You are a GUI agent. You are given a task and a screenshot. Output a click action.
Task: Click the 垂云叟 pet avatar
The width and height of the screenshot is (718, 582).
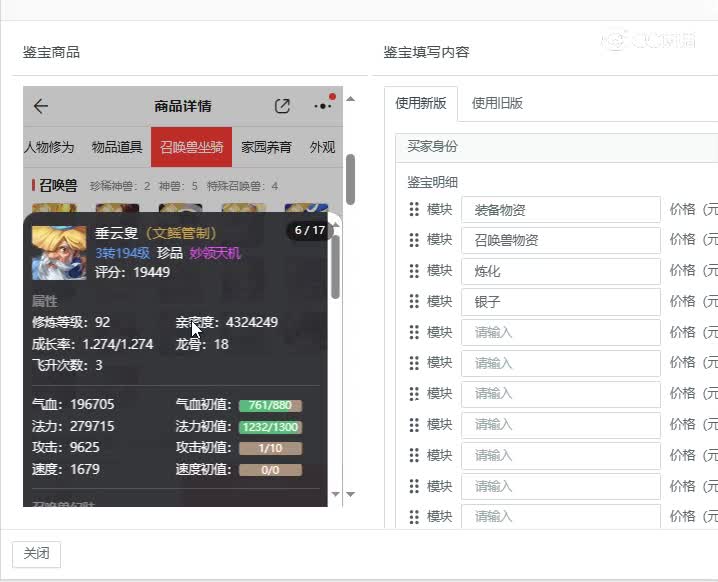coord(59,252)
